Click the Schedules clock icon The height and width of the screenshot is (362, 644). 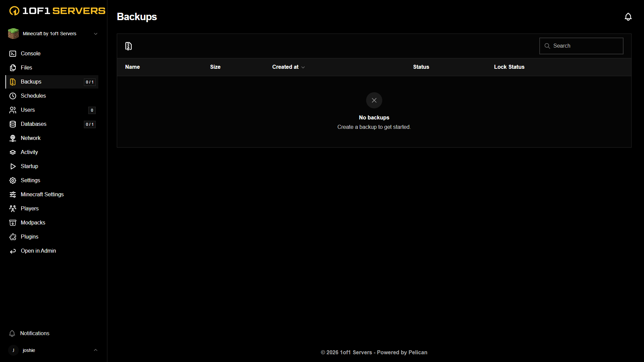click(x=13, y=96)
